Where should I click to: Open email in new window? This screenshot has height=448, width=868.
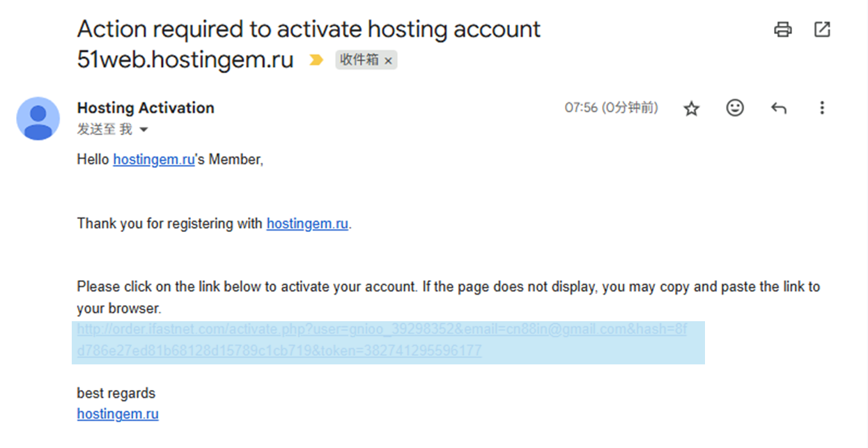pos(822,30)
